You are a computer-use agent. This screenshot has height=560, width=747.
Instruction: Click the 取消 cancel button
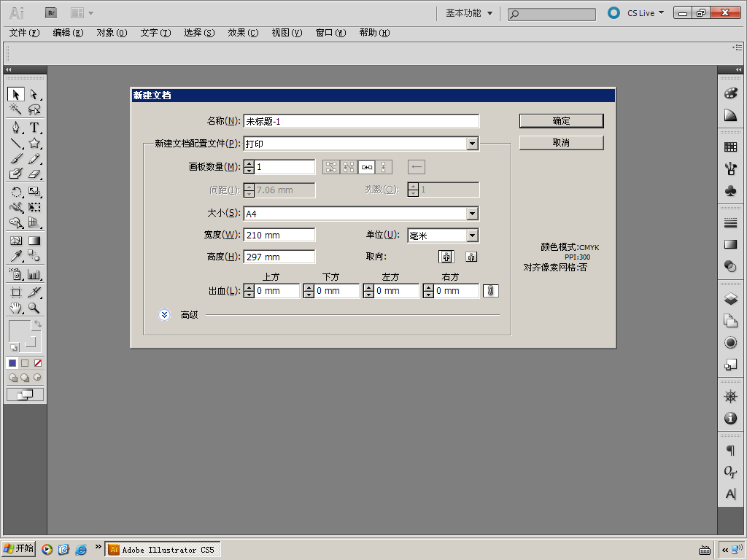[x=561, y=143]
